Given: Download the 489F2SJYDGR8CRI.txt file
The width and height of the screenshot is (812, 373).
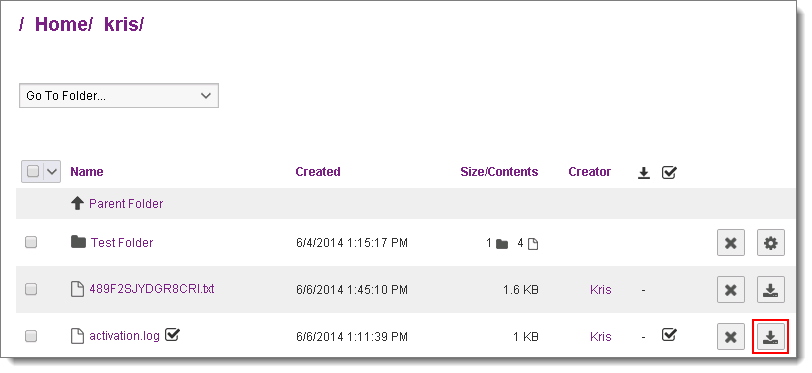Looking at the screenshot, I should click(771, 290).
